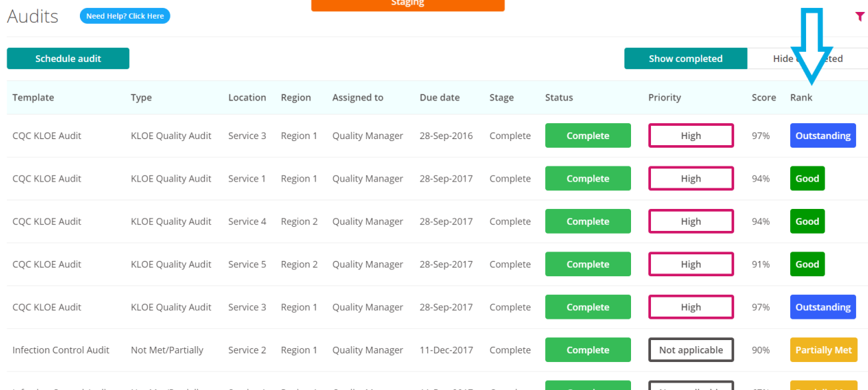The width and height of the screenshot is (868, 390).
Task: Click High priority badge in Service 4 row
Action: click(x=691, y=222)
